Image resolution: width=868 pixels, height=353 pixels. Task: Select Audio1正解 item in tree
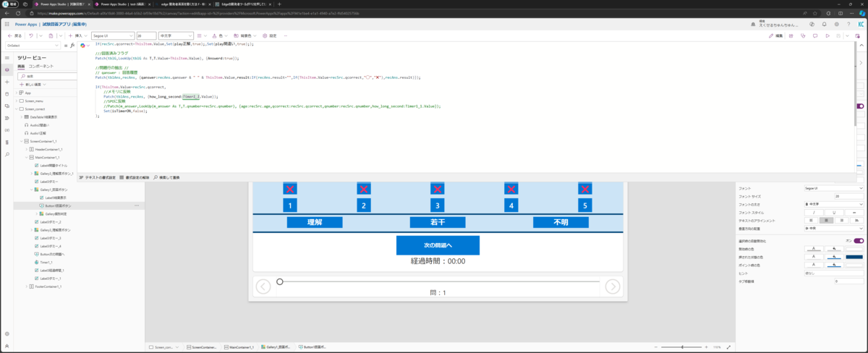37,132
